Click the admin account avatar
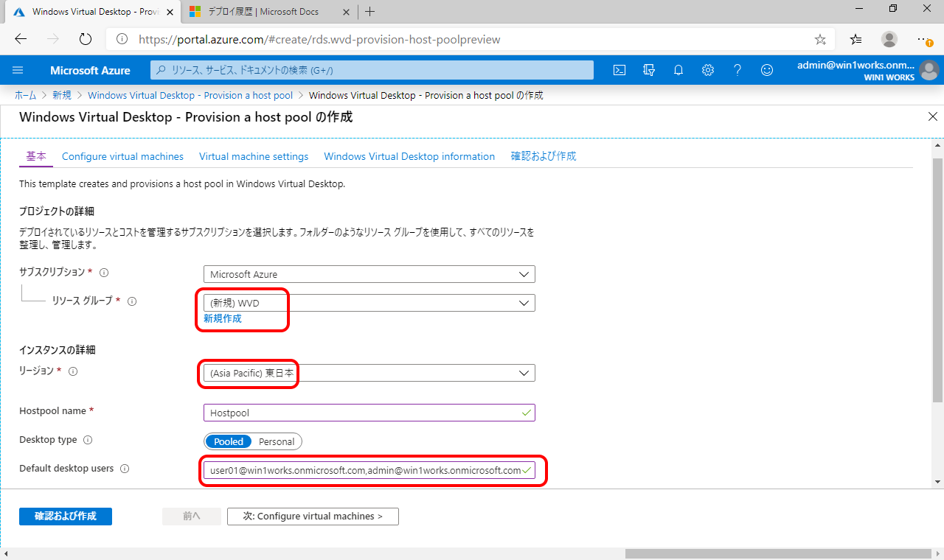944x560 pixels. (929, 70)
